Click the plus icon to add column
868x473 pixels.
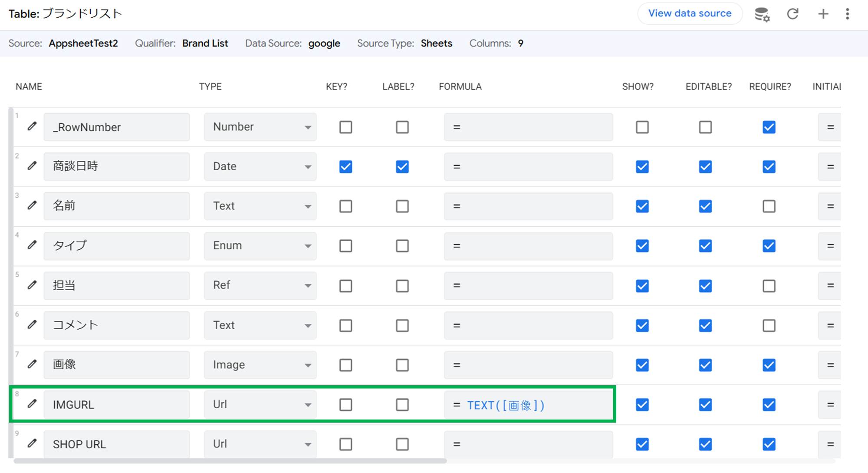(823, 14)
